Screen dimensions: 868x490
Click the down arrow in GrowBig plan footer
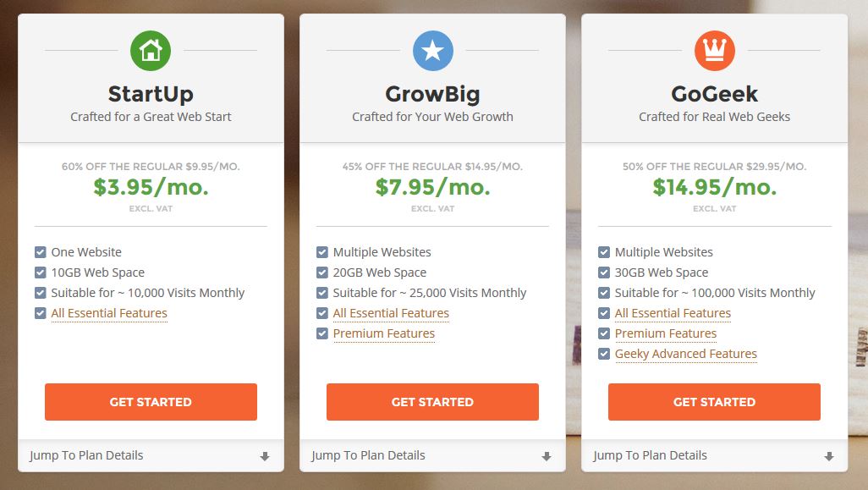pyautogui.click(x=547, y=456)
